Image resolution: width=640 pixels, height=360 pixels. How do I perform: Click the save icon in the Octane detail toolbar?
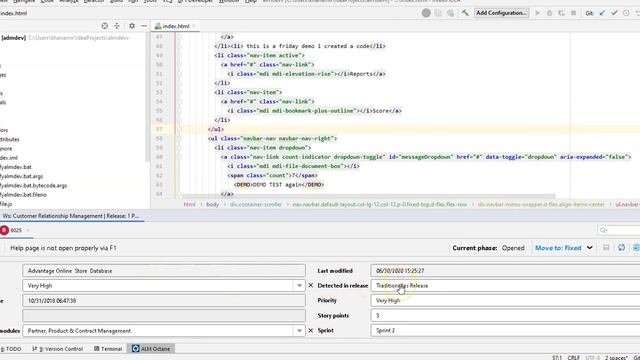(606, 248)
